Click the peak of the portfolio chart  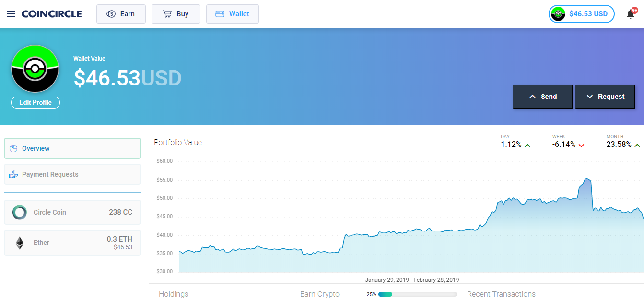click(587, 179)
